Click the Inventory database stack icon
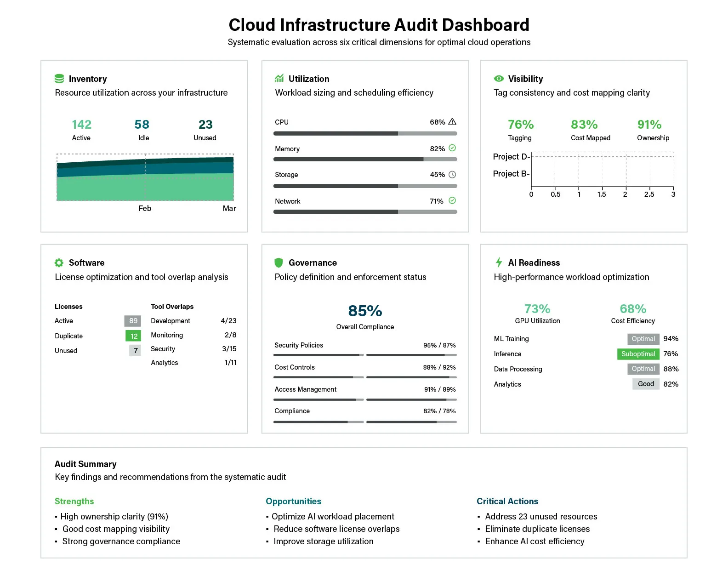The height and width of the screenshot is (570, 728). pos(59,79)
